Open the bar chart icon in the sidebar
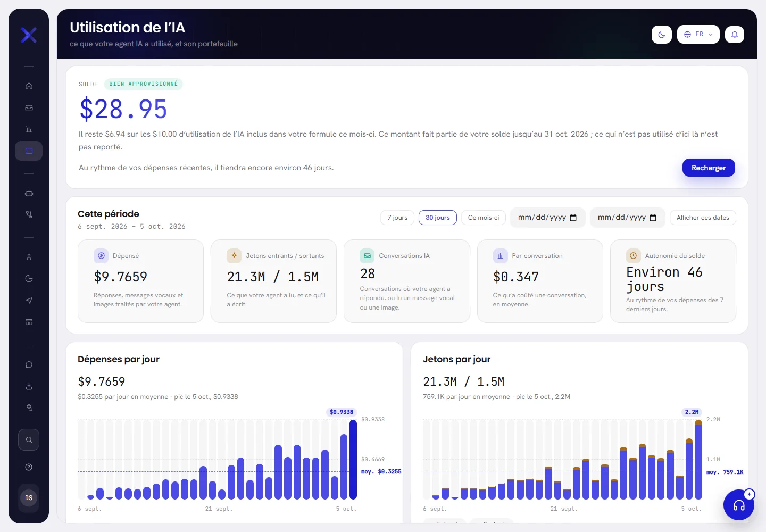The image size is (766, 532). pos(29,129)
